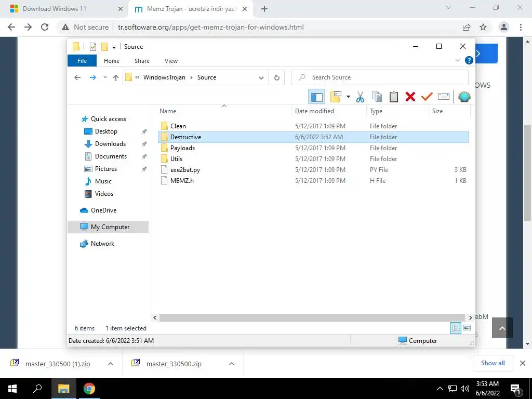532x399 pixels.
Task: Sort by Size column header
Action: tap(449, 111)
